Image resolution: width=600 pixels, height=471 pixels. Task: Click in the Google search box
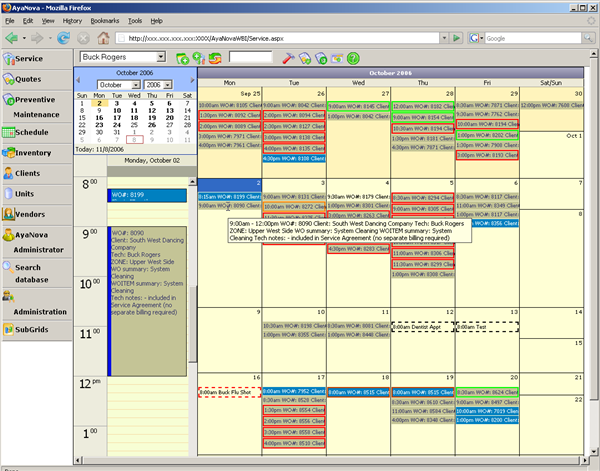(x=533, y=38)
